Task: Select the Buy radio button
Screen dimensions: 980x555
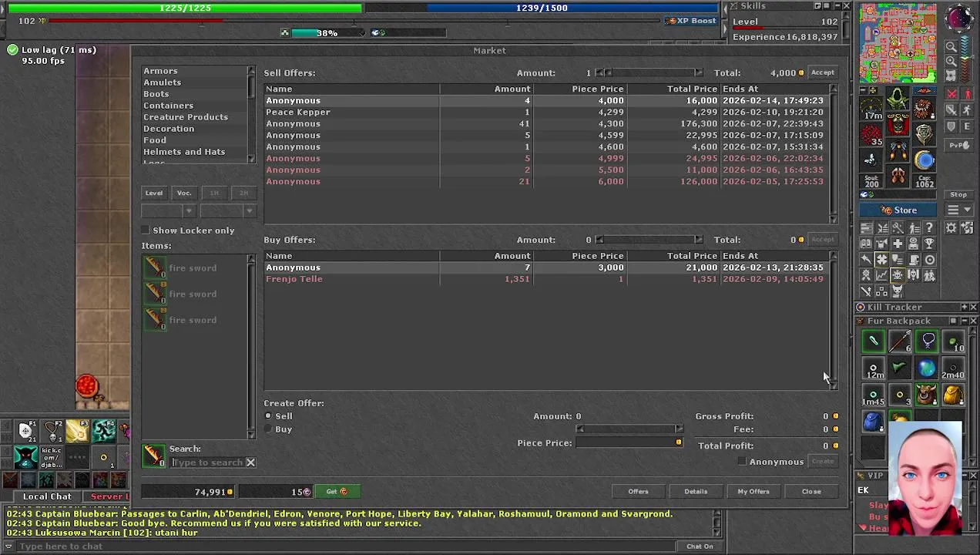Action: [x=268, y=429]
